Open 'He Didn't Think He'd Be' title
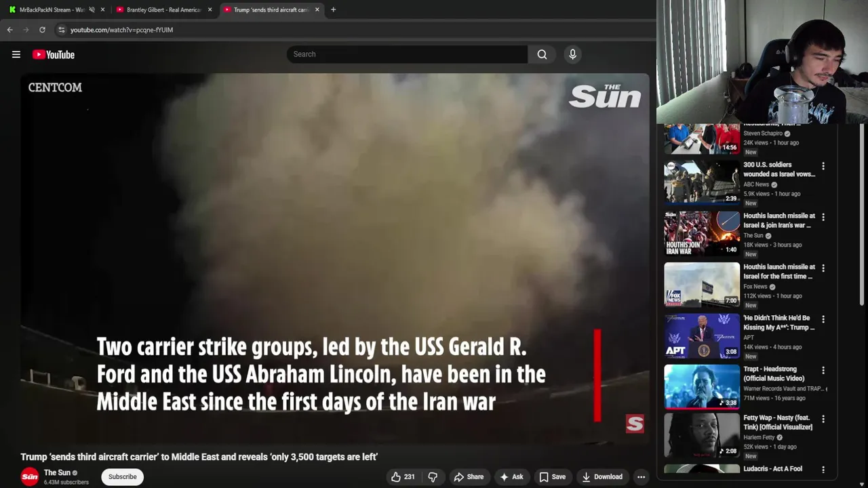Screen dimensions: 868x488 pos(779,323)
